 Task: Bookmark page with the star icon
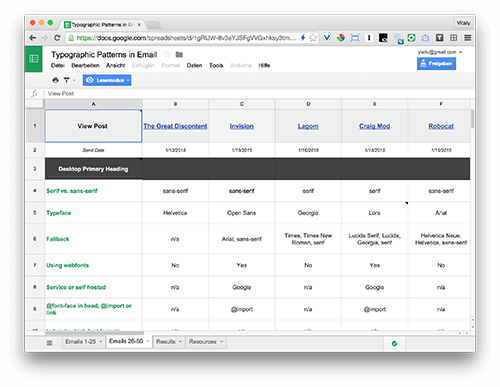[x=313, y=38]
